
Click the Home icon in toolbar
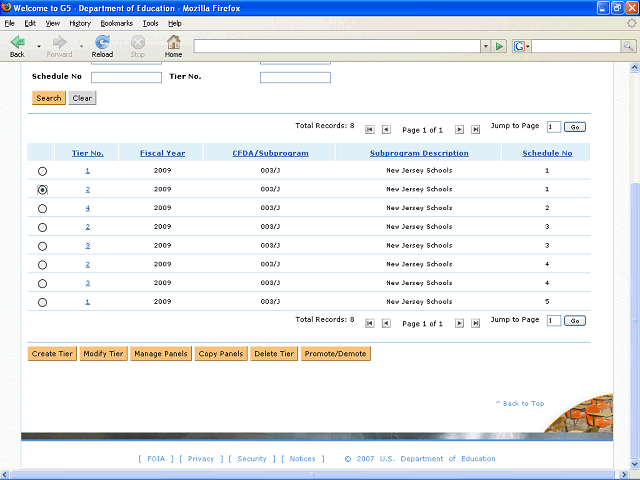pos(173,42)
